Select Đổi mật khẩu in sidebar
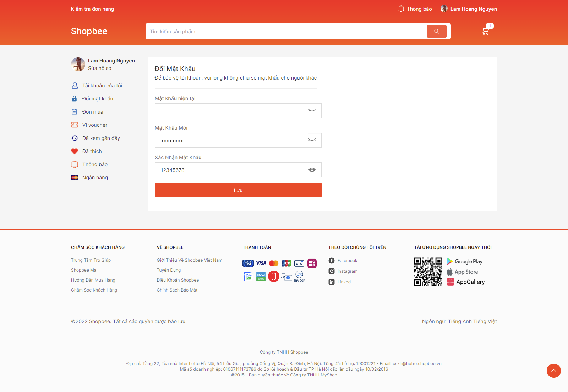 tap(98, 99)
